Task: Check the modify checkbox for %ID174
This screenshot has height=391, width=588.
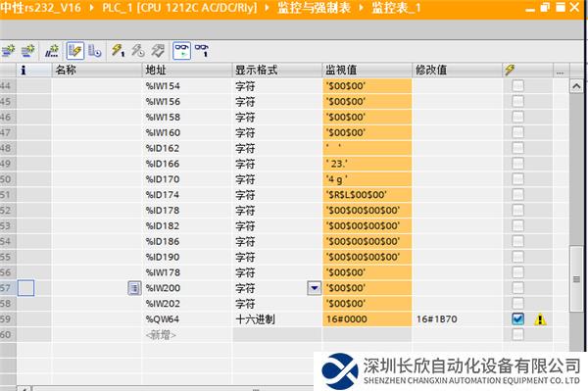Action: coord(517,195)
